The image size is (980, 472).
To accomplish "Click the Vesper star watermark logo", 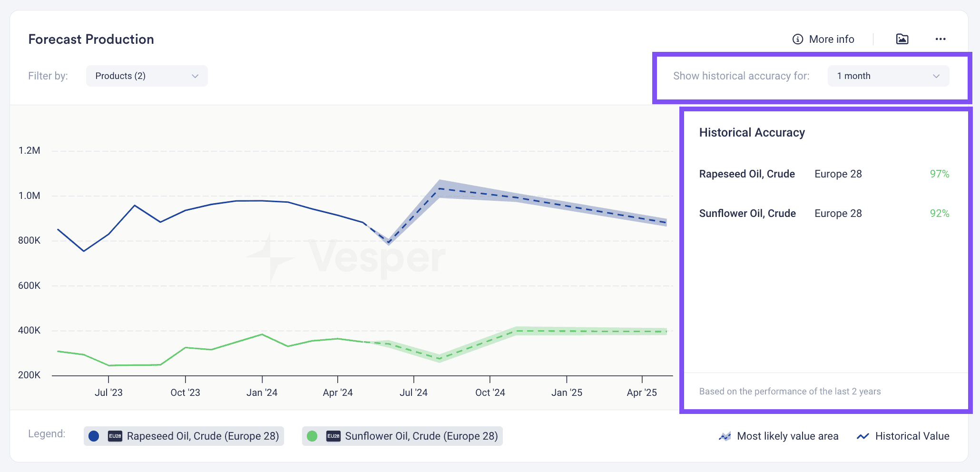I will 270,257.
